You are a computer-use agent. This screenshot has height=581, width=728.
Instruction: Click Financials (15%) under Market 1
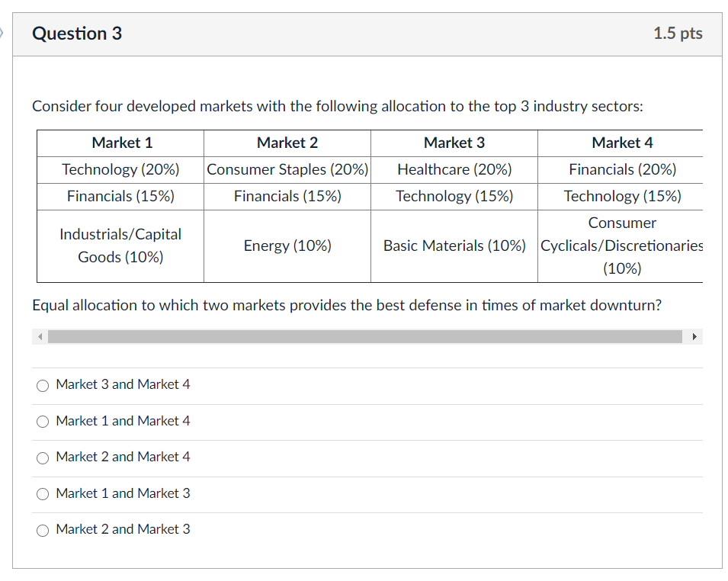(x=120, y=197)
